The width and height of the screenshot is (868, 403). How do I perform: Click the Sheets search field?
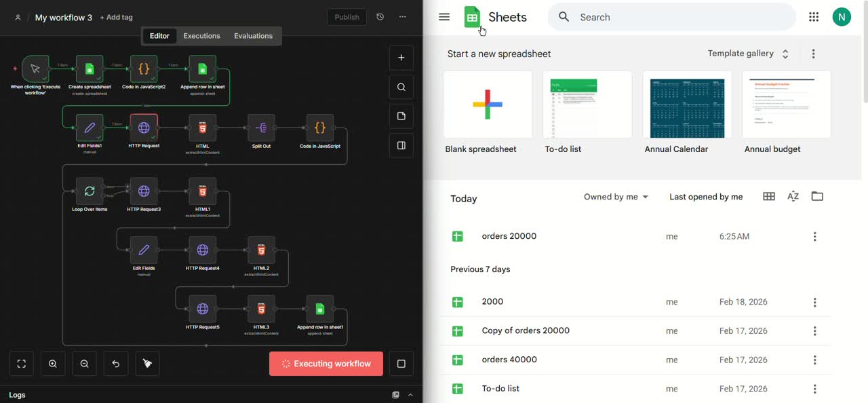(x=671, y=17)
